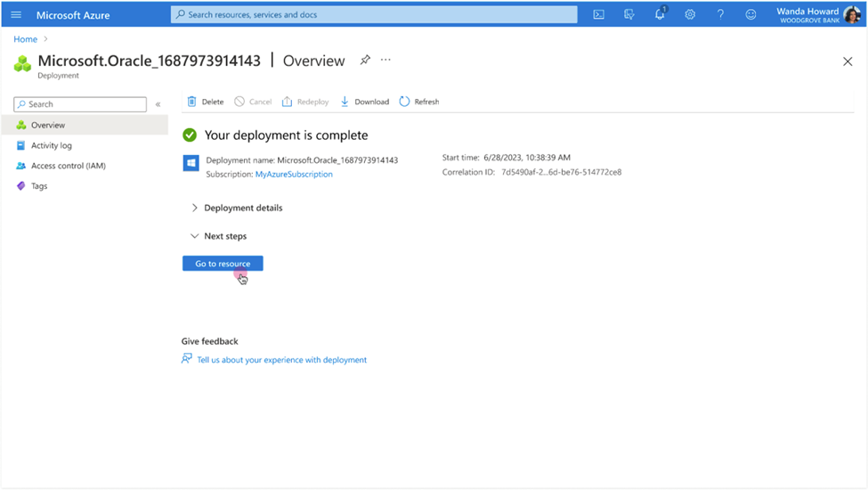Screen dimensions: 868x490
Task: Click the green deployment complete checkmark
Action: pos(190,135)
